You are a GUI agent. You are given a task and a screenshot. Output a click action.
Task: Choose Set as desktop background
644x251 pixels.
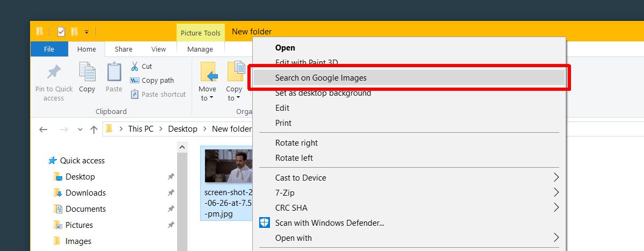[x=409, y=93]
